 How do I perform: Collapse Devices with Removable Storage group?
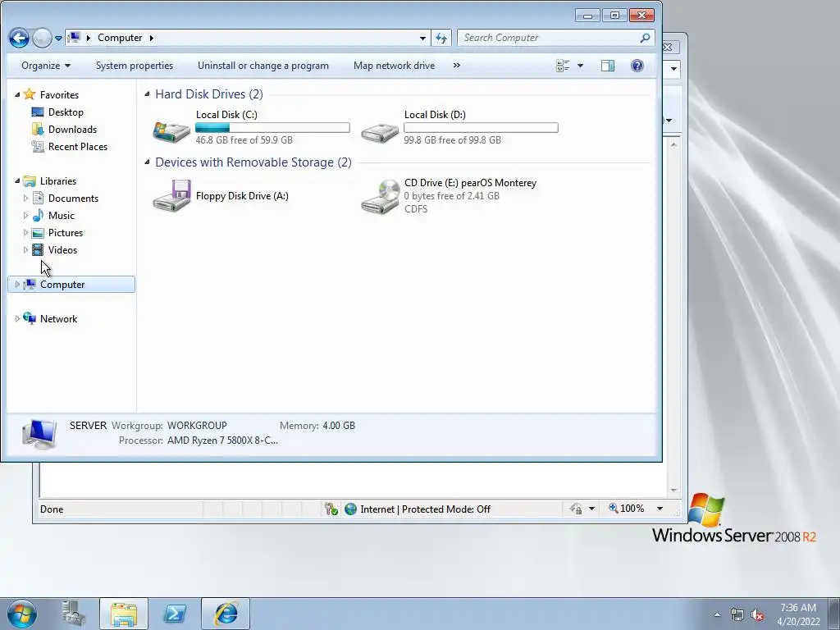[x=147, y=162]
